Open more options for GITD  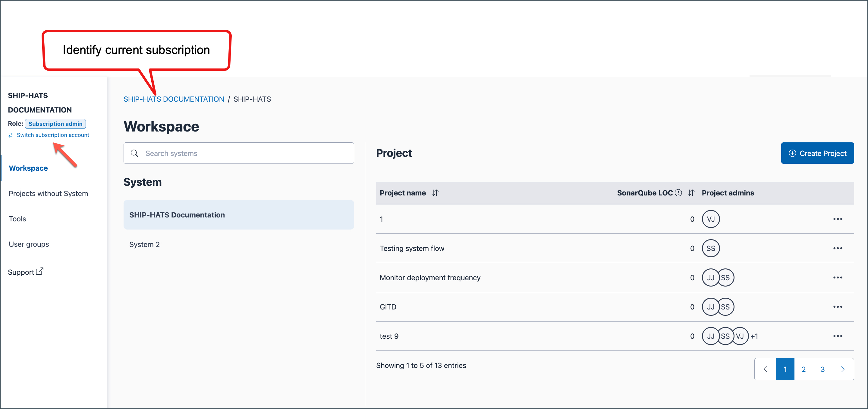coord(838,307)
